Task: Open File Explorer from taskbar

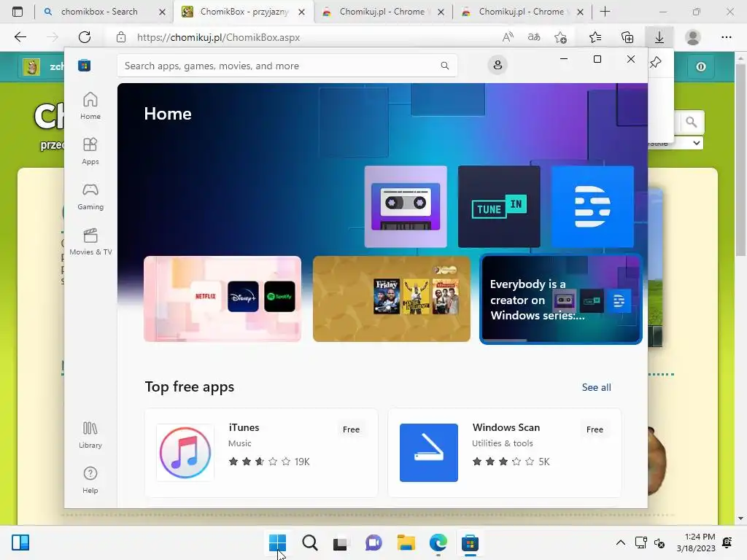Action: coord(406,542)
